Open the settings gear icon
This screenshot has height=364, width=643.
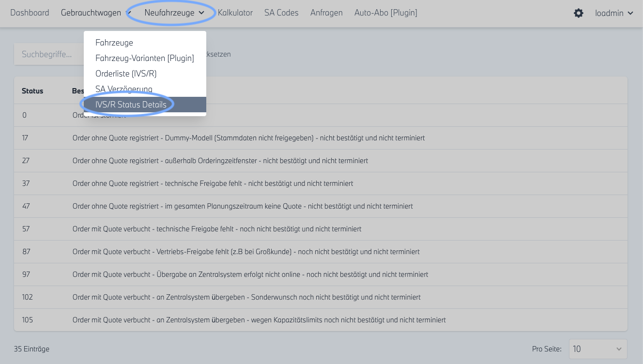point(579,13)
